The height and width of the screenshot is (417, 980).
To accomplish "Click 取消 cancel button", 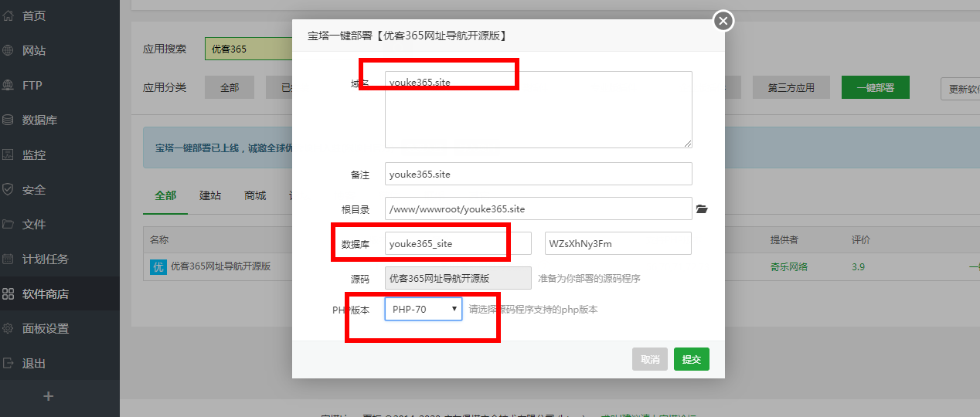I will (650, 359).
